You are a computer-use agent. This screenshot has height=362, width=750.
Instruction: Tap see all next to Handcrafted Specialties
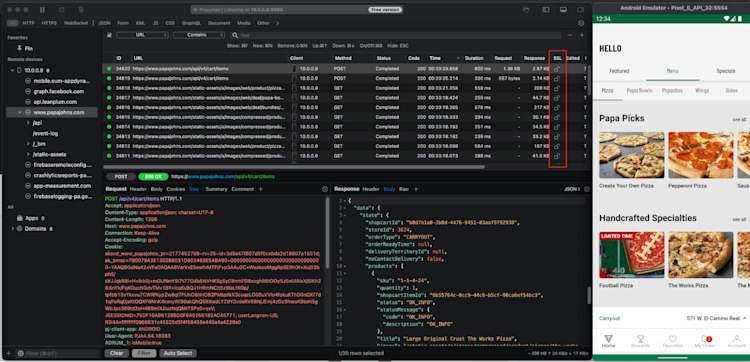pyautogui.click(x=739, y=219)
